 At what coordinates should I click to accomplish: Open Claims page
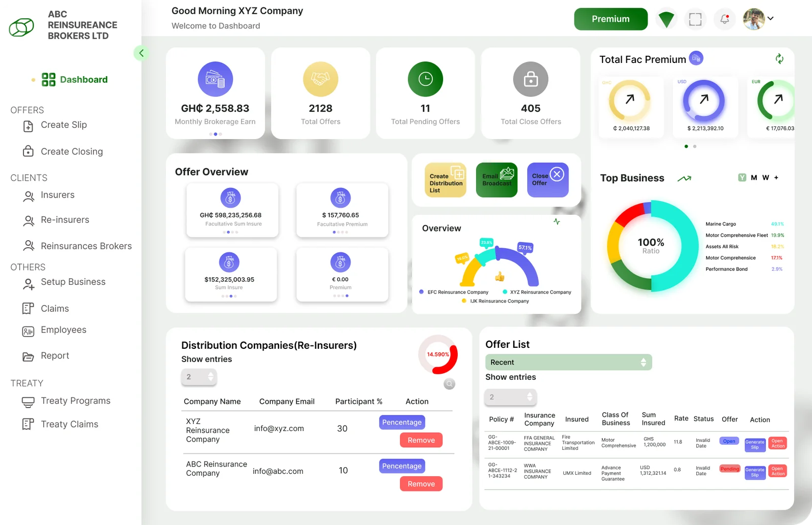coord(45,309)
